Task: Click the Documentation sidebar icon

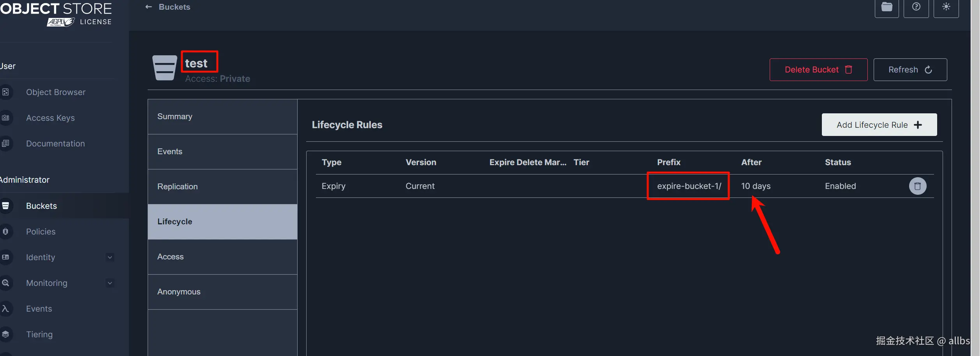Action: coord(5,144)
